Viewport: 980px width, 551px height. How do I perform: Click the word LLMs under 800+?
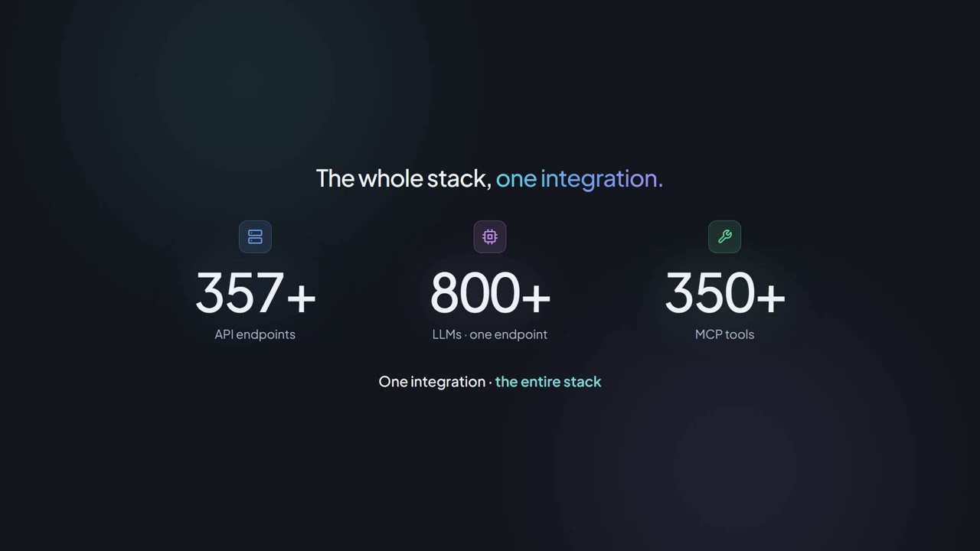(x=446, y=334)
